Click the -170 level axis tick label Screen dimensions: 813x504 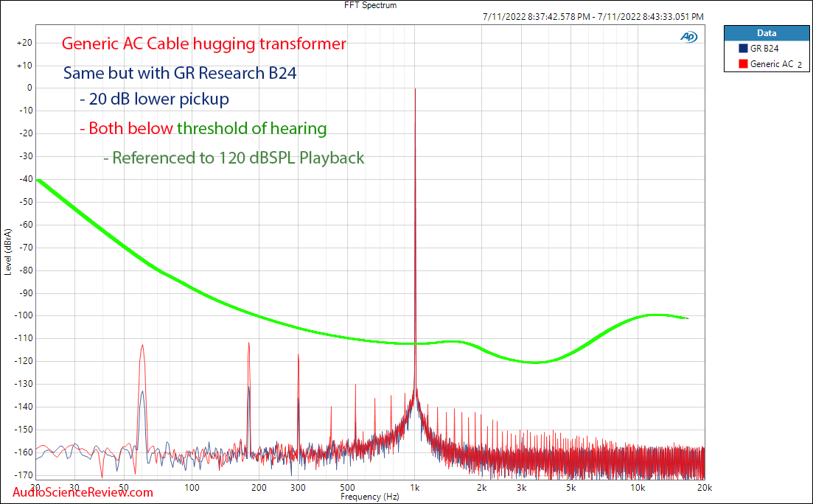(x=24, y=475)
